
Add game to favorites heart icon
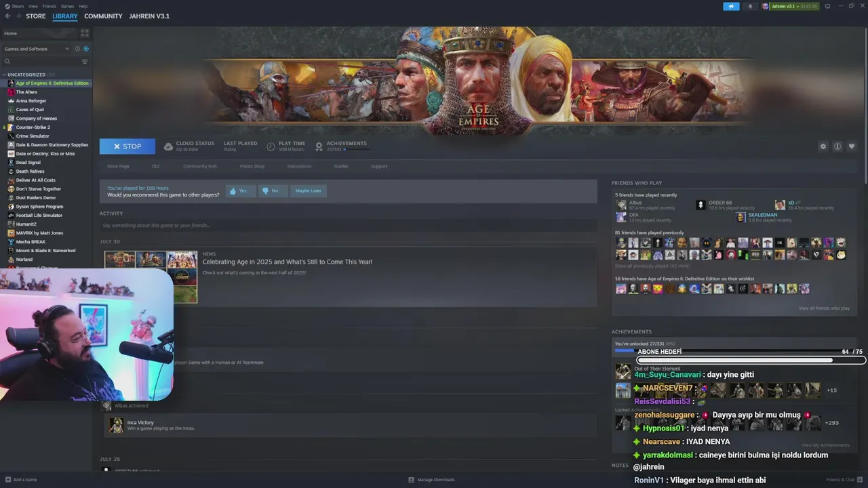[852, 146]
